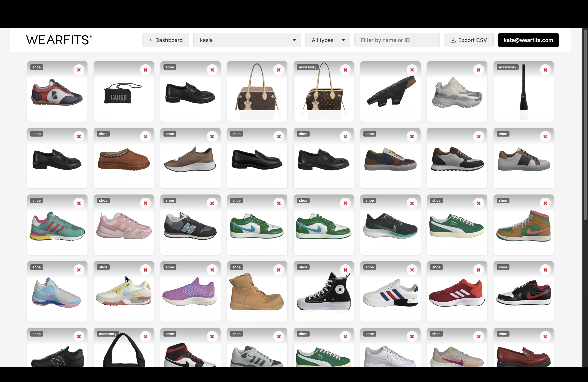Delete the red Adidas running shoe
This screenshot has width=588, height=382.
tap(479, 270)
